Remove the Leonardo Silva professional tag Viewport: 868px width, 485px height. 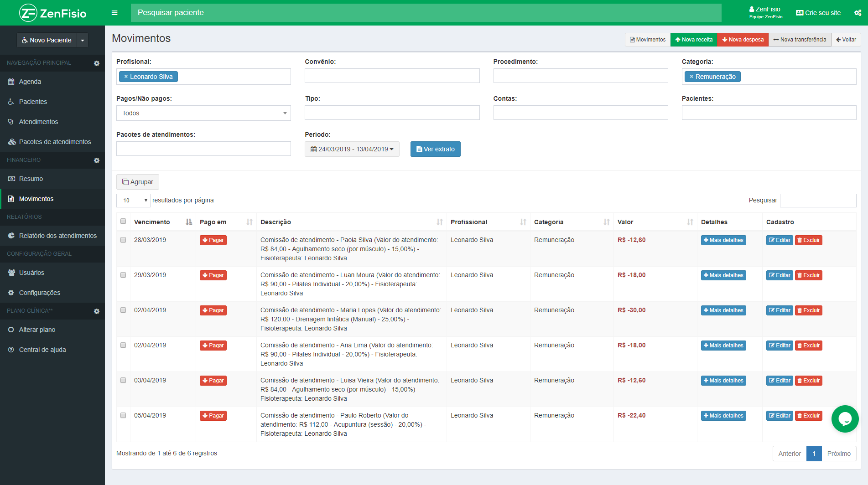pyautogui.click(x=126, y=77)
